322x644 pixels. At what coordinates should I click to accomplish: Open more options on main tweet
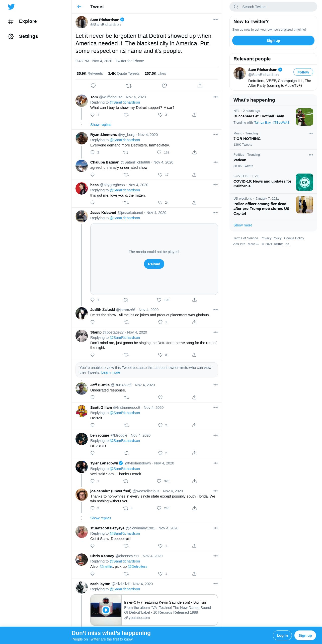click(x=215, y=20)
